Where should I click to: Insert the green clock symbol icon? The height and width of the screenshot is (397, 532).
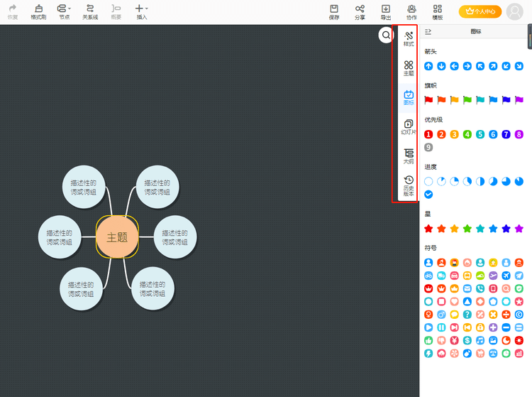tap(506, 353)
